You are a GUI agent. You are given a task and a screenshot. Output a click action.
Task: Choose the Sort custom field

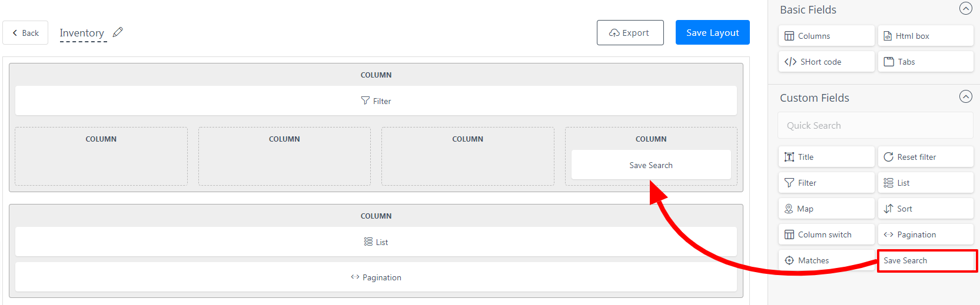coord(925,209)
